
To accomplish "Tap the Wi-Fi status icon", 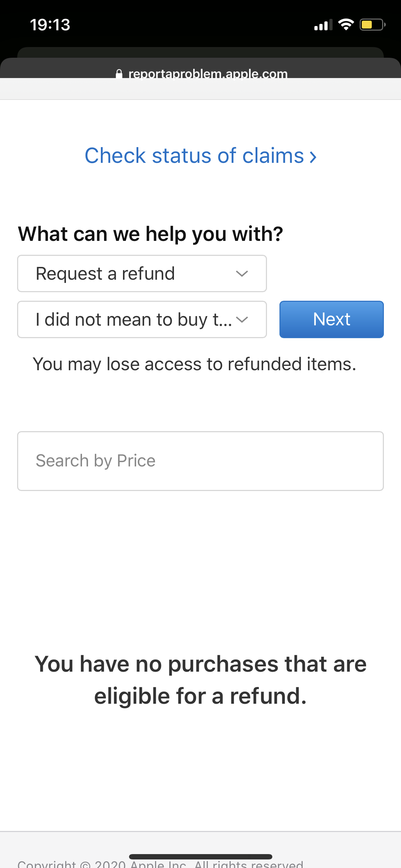I will (345, 25).
